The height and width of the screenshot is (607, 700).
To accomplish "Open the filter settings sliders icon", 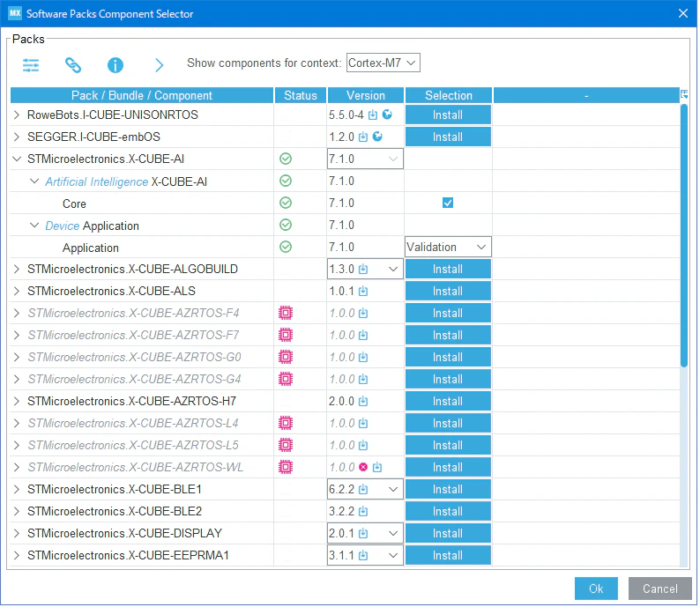I will click(31, 65).
